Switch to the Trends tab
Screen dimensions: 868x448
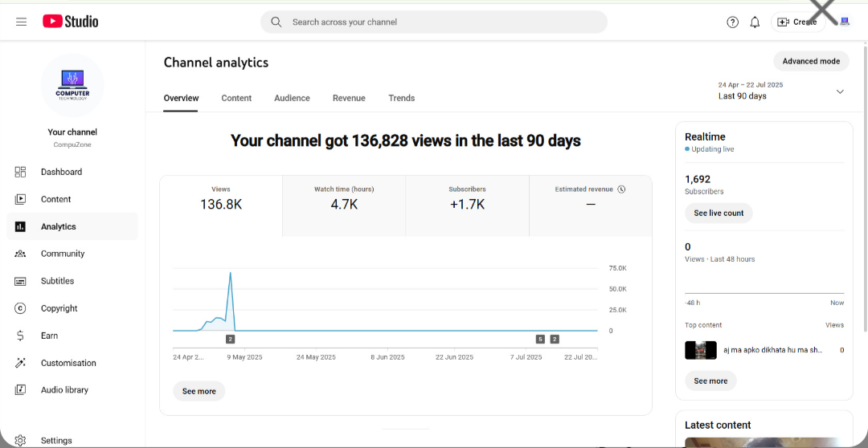401,98
